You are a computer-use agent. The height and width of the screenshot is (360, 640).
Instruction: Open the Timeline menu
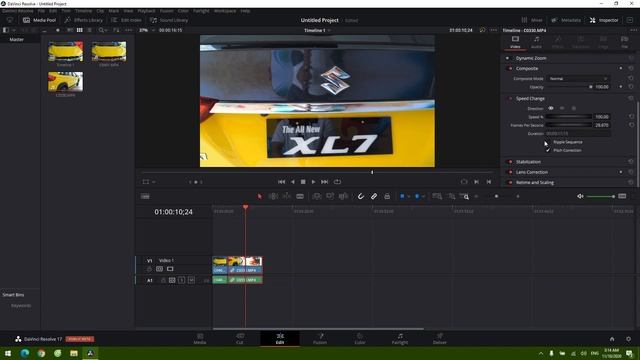83,11
